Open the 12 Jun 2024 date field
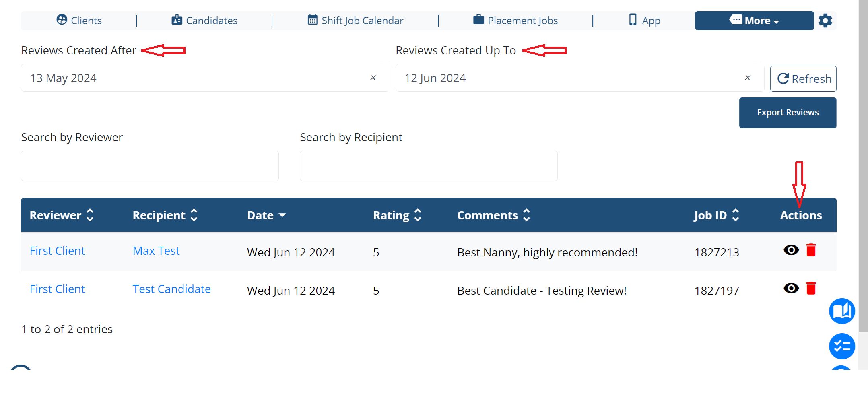 579,78
